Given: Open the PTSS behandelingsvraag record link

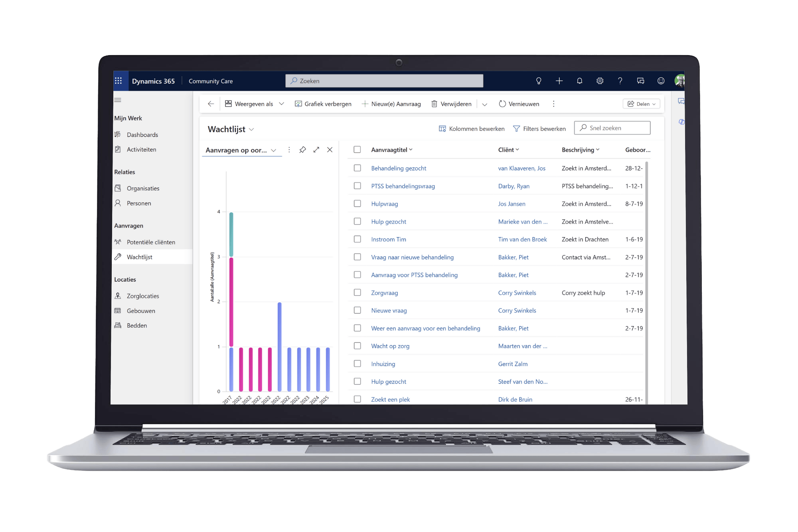Looking at the screenshot, I should pos(403,186).
